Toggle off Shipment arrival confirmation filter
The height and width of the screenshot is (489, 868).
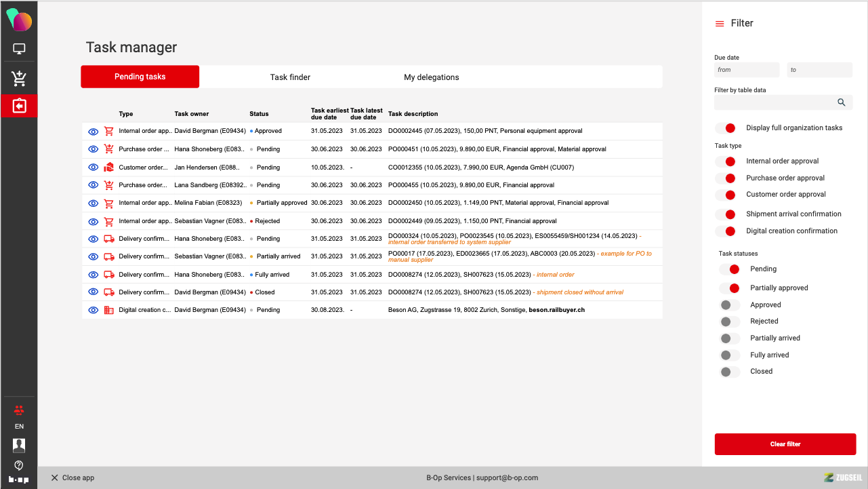pos(726,214)
